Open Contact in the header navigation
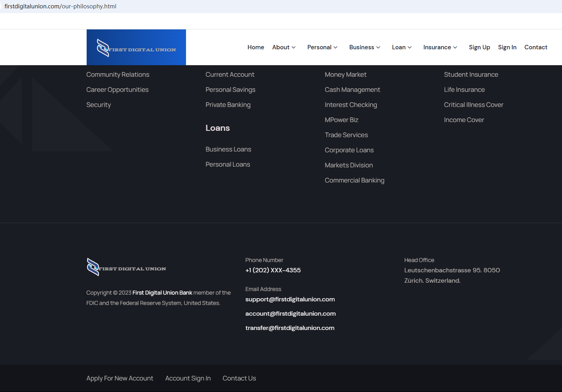Viewport: 562px width, 392px height. 536,47
